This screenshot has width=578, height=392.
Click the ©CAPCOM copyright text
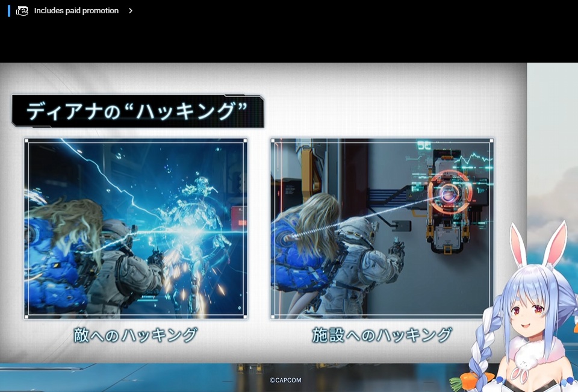285,380
